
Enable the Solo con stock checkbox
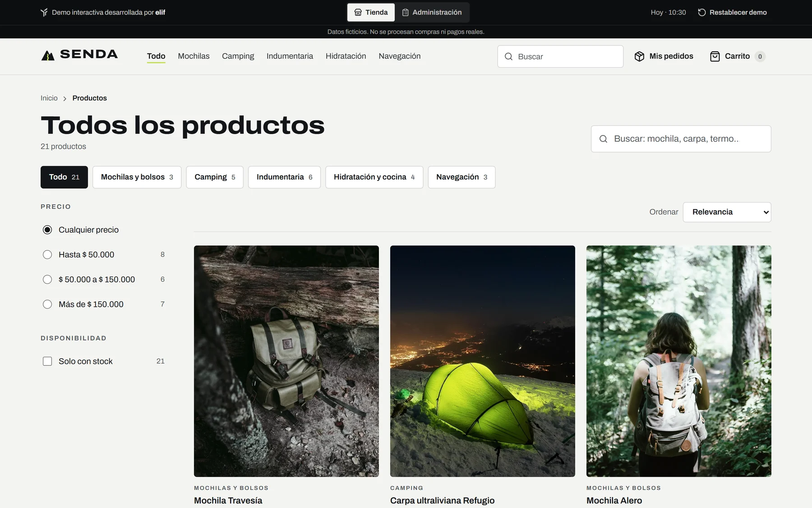point(47,361)
